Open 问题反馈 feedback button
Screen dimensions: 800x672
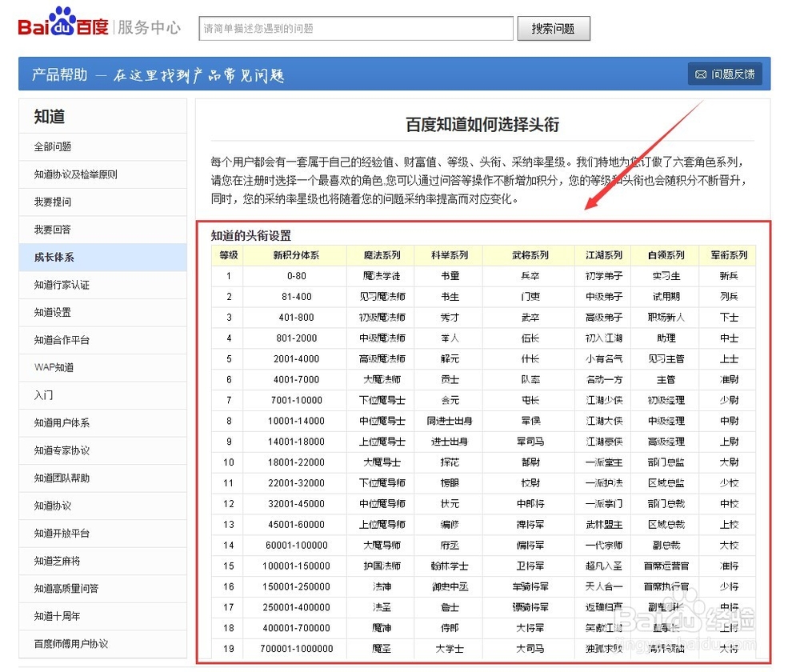[x=725, y=74]
